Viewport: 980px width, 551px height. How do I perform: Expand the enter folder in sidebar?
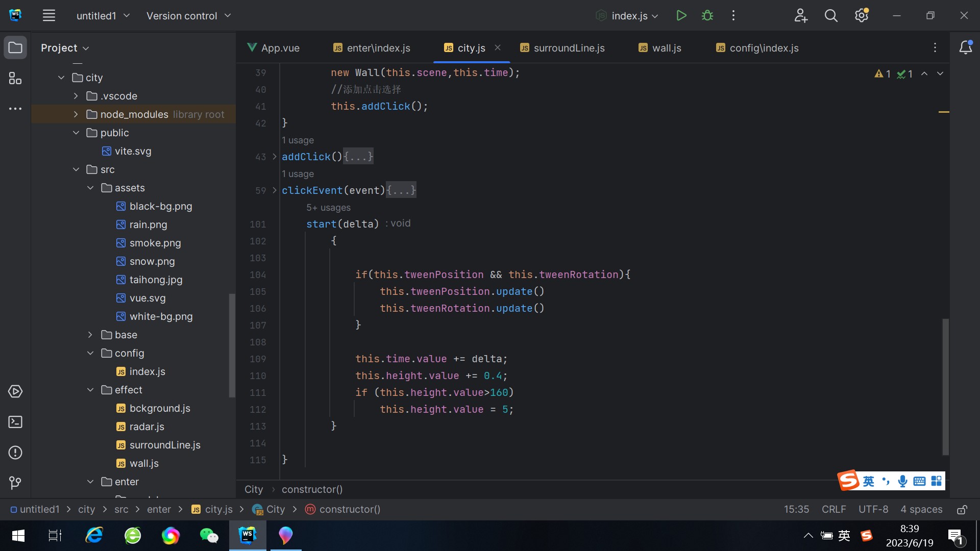click(90, 482)
